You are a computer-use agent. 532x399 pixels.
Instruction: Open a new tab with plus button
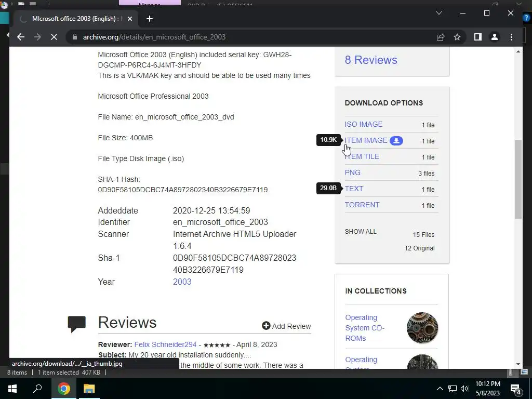coord(150,19)
